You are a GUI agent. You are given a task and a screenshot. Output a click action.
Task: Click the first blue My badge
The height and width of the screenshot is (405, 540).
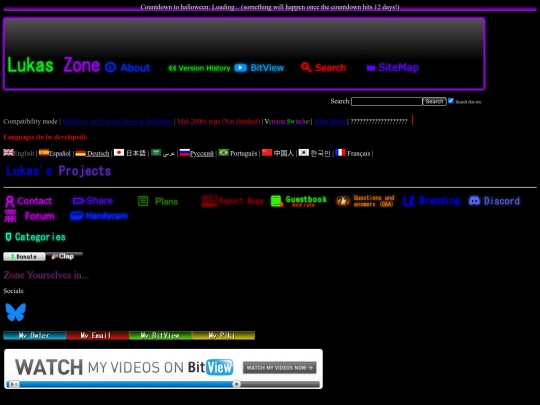[34, 335]
